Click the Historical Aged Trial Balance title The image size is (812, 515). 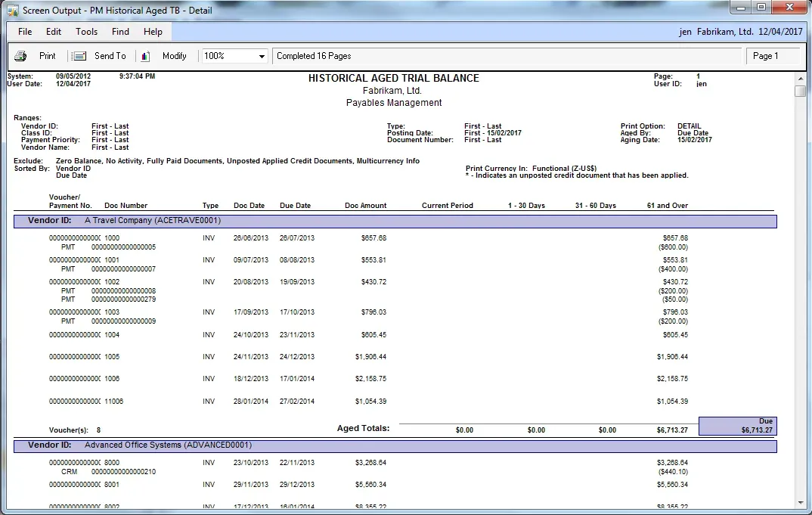(394, 78)
